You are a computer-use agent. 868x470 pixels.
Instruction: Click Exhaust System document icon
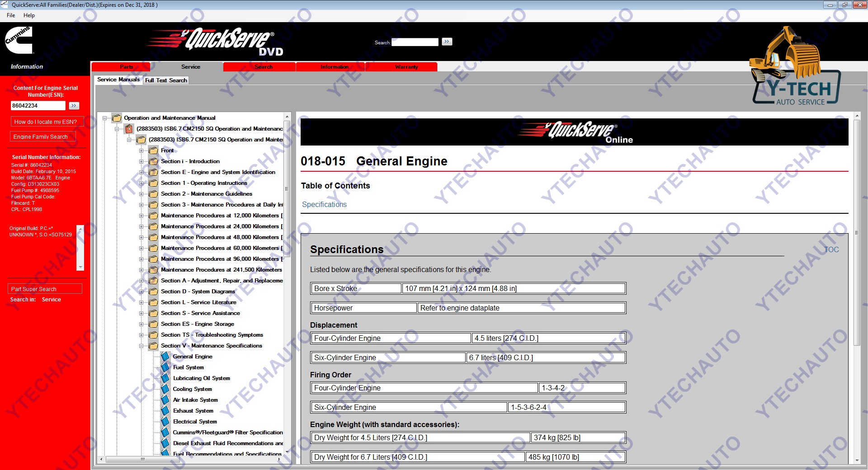click(x=165, y=411)
